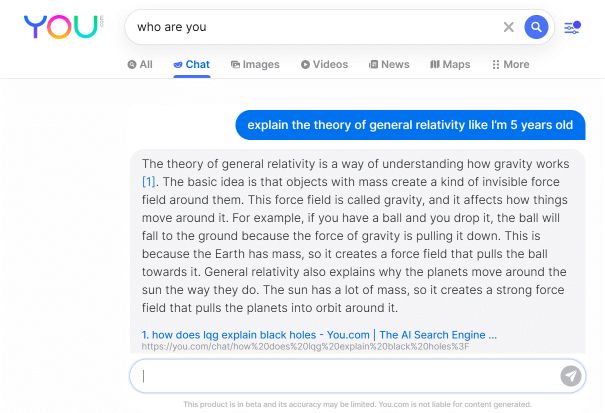This screenshot has width=605, height=413.
Task: Click the user's general relativity question bubble
Action: click(x=410, y=125)
